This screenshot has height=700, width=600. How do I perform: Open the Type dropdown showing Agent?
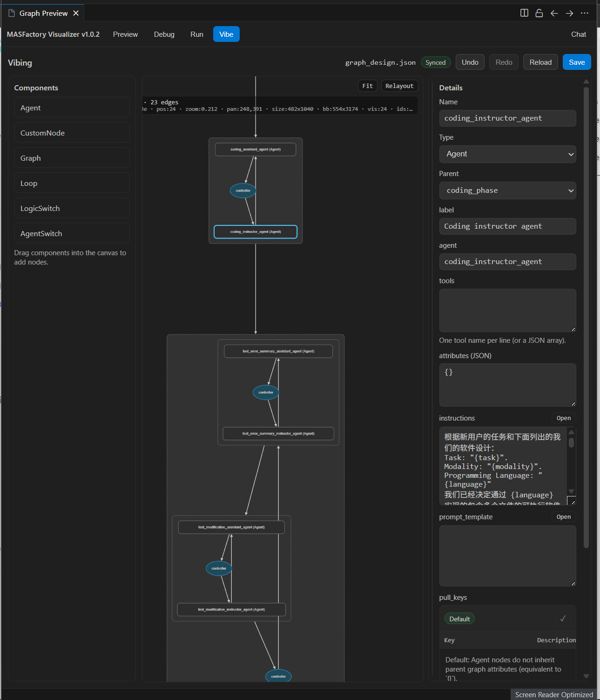coord(507,154)
